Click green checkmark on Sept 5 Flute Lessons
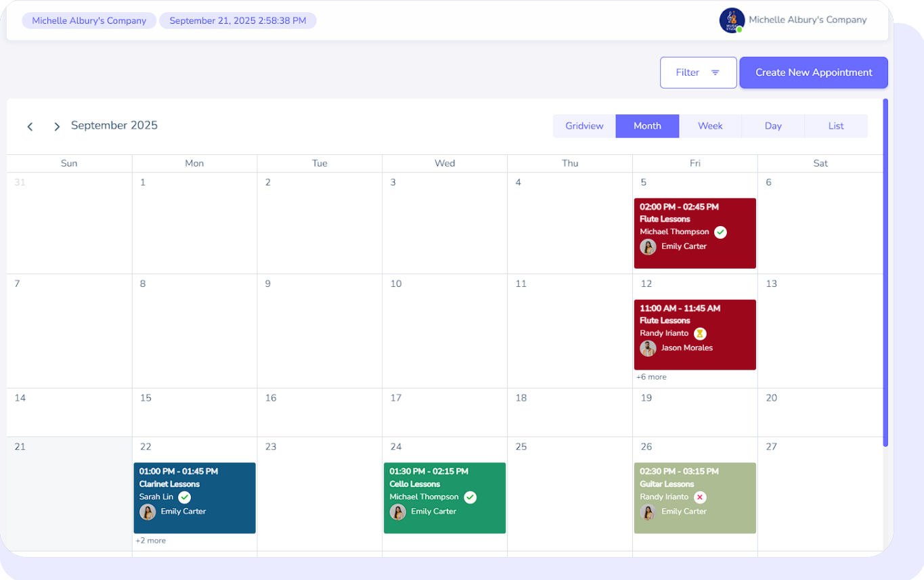924x580 pixels. click(720, 232)
